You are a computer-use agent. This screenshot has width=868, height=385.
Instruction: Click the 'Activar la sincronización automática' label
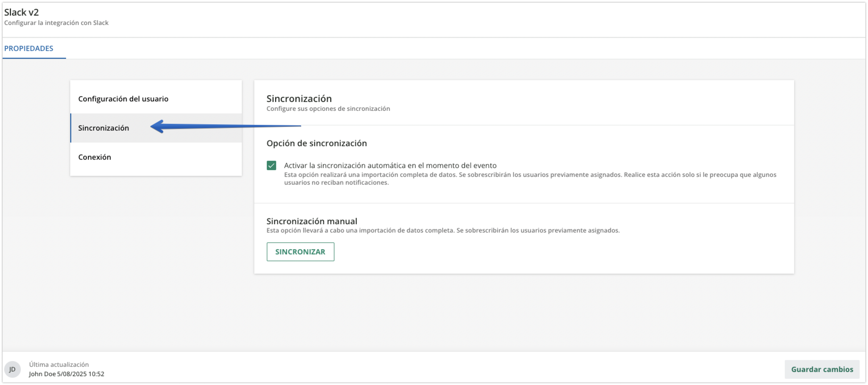click(390, 165)
